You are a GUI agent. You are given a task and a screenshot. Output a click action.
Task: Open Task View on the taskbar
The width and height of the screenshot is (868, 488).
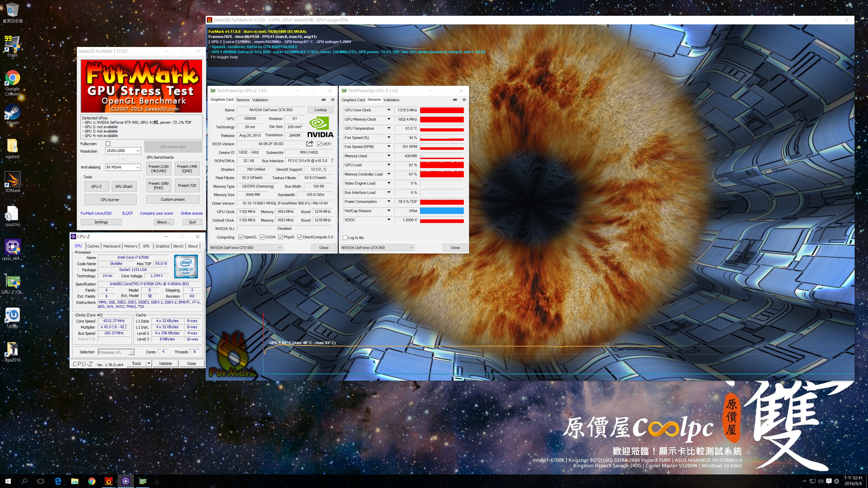(x=41, y=481)
